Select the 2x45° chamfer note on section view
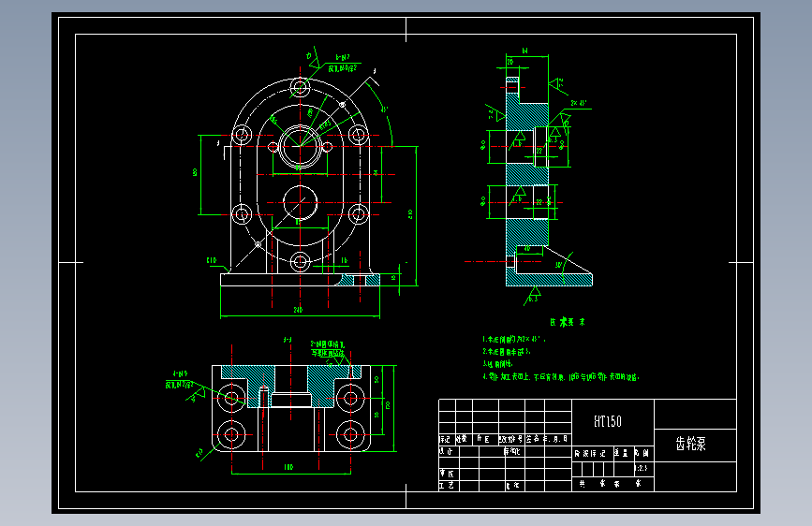This screenshot has width=812, height=526. (x=579, y=103)
